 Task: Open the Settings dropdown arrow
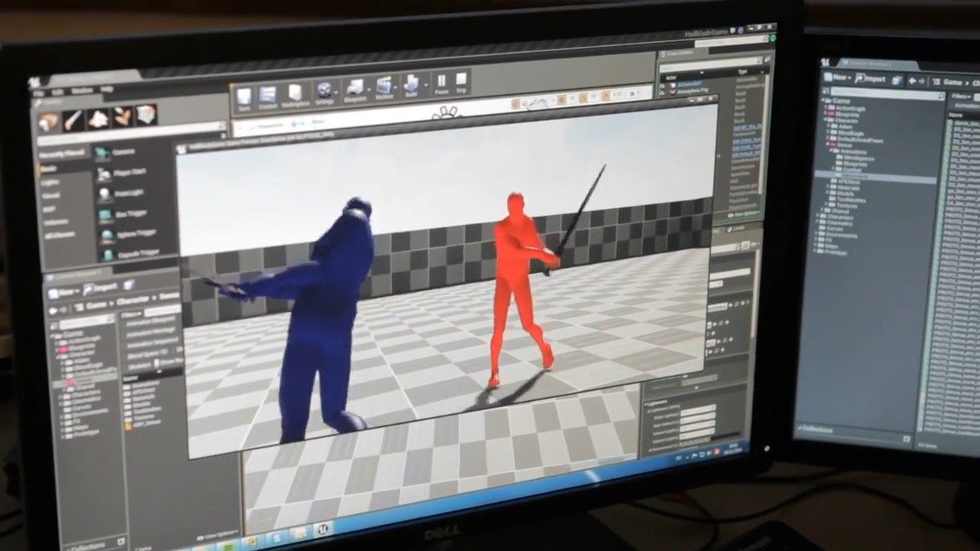click(x=338, y=93)
